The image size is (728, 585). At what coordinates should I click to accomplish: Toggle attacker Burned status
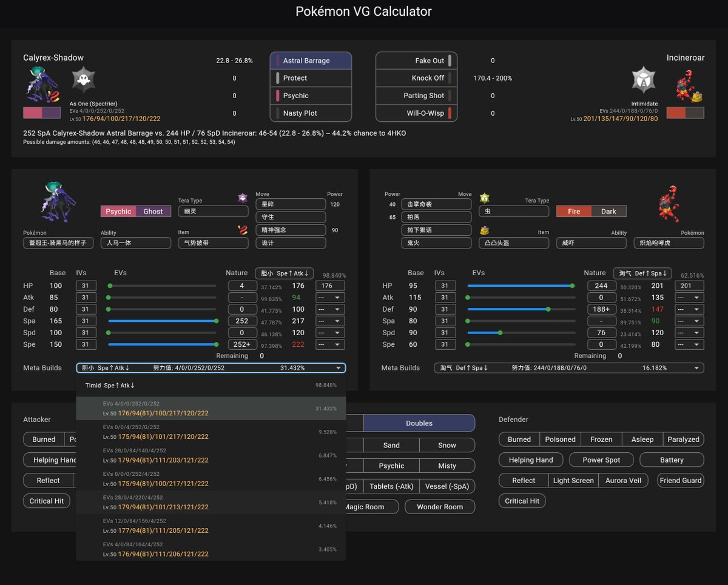pos(44,440)
